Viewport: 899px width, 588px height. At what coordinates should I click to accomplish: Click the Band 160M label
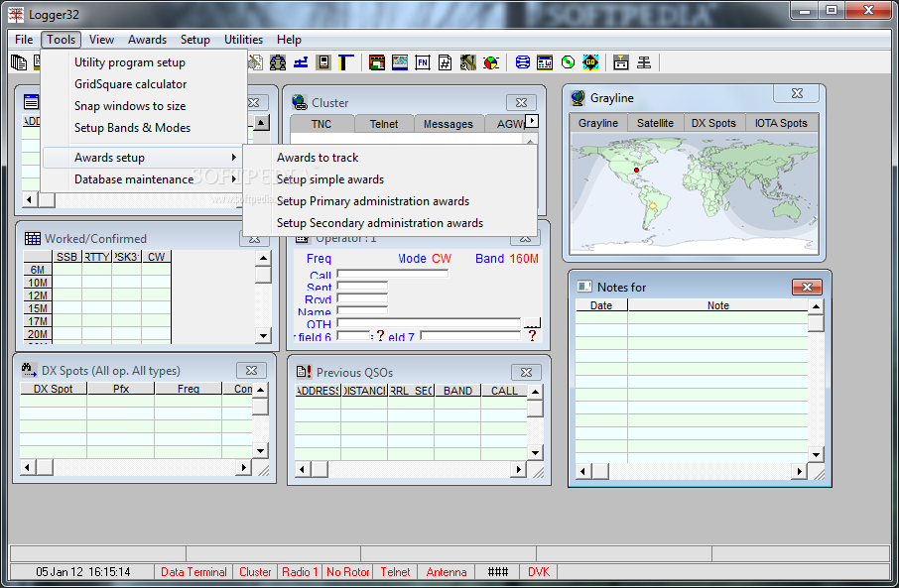click(x=507, y=259)
